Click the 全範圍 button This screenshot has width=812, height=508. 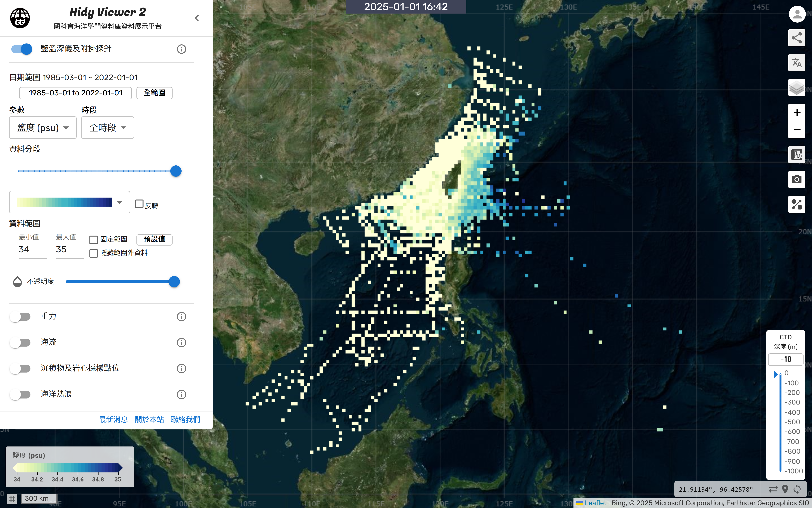point(154,93)
